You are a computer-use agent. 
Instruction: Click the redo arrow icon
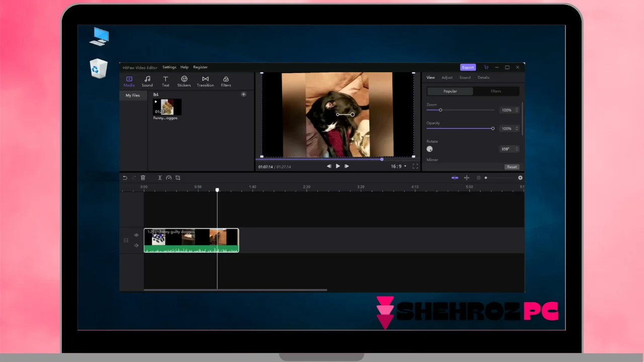point(134,177)
